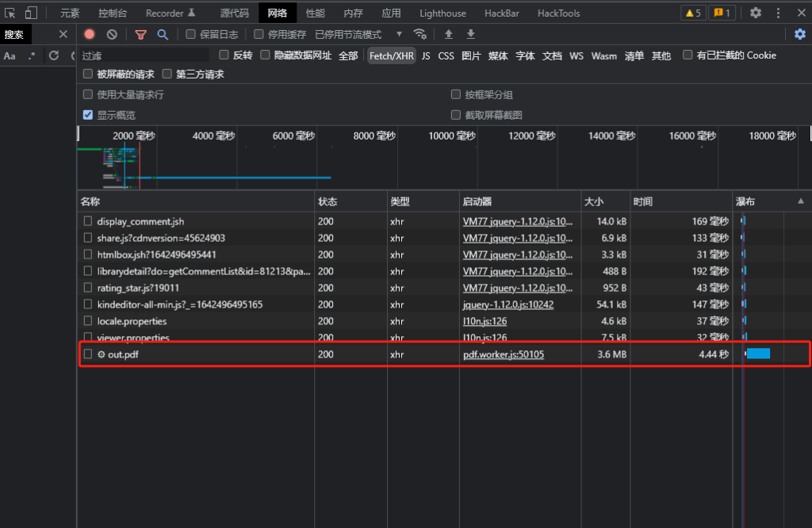Click the import HAR file upload arrow
Viewport: 812px width, 528px height.
click(449, 34)
